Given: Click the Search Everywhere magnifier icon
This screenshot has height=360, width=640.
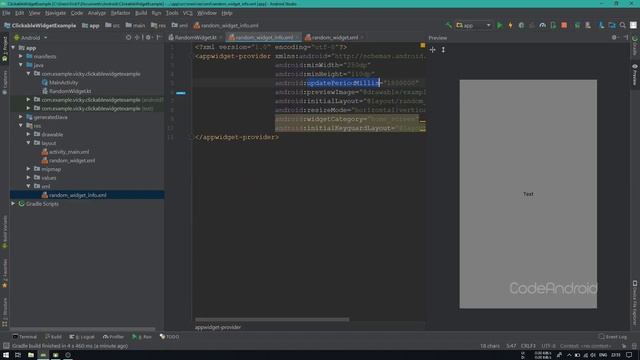Looking at the screenshot, I should pyautogui.click(x=622, y=25).
